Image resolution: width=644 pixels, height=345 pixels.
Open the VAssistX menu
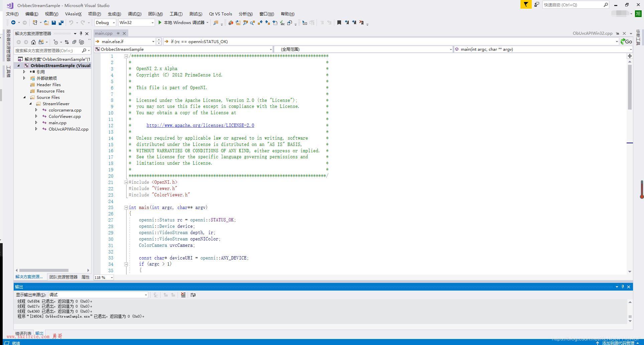point(73,14)
